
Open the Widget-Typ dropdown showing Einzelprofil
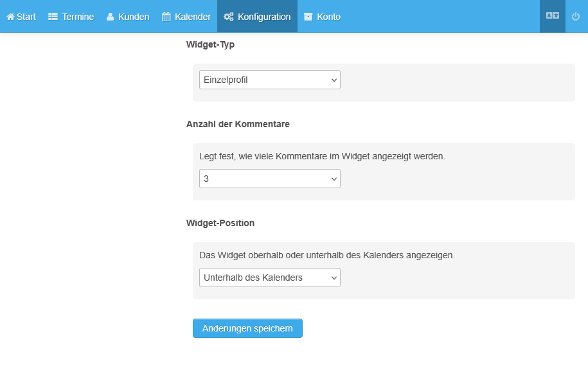tap(269, 80)
